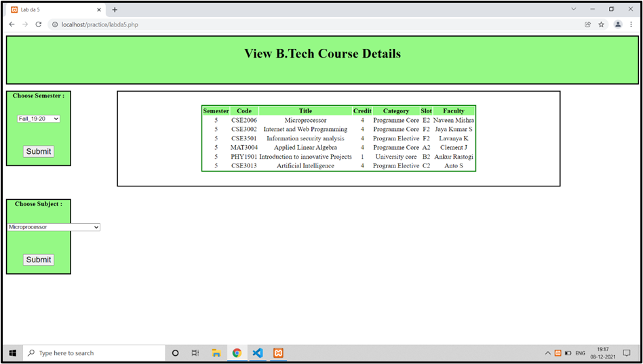Show hidden system tray icons
Viewport: 643px width, 364px height.
[x=548, y=353]
